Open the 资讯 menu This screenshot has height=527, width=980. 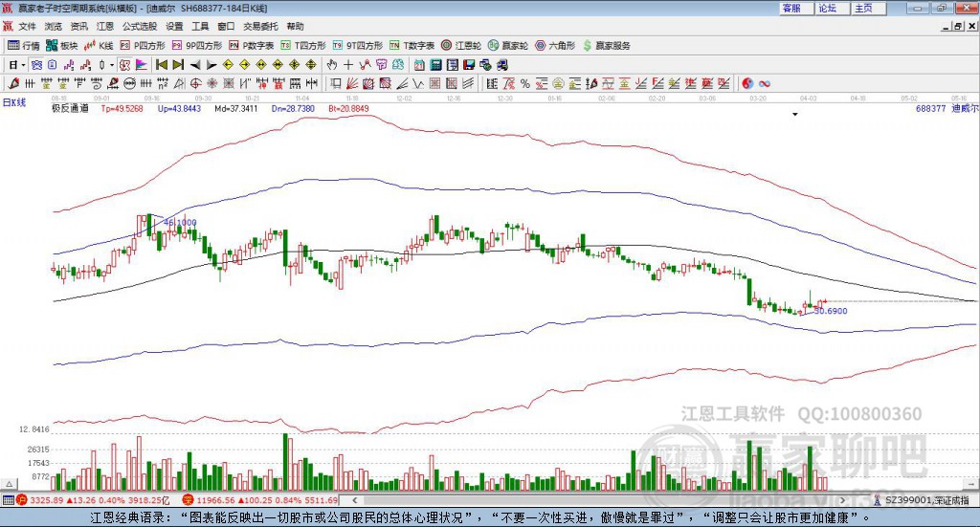[78, 26]
